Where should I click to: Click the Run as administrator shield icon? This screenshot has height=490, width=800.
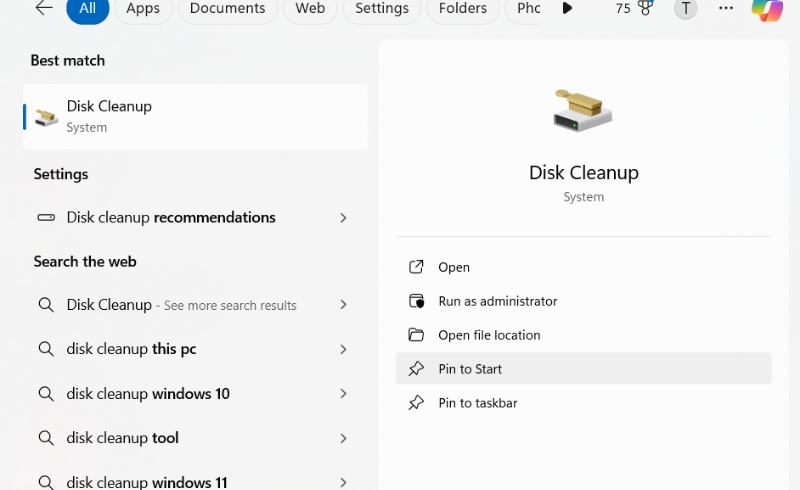pyautogui.click(x=416, y=301)
